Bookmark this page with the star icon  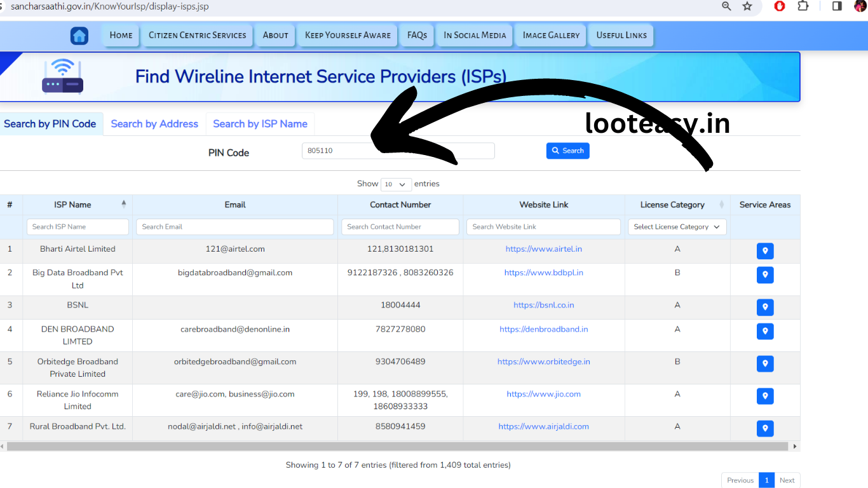click(747, 6)
